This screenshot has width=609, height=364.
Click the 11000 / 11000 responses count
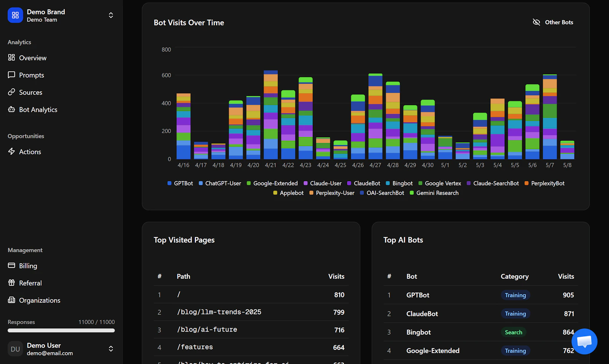coord(96,322)
